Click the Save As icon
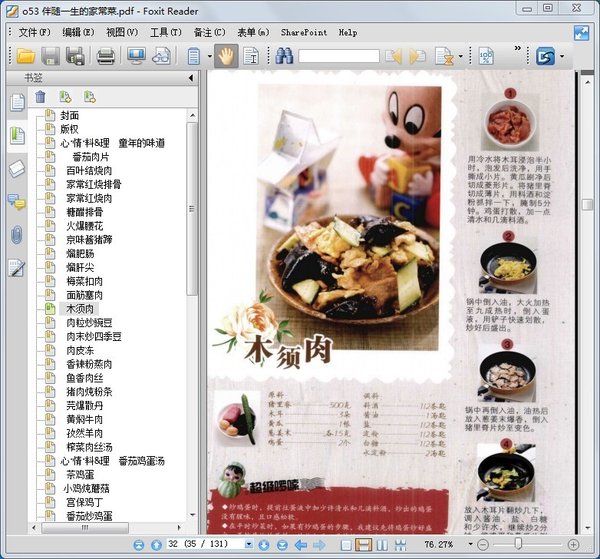 [x=75, y=56]
